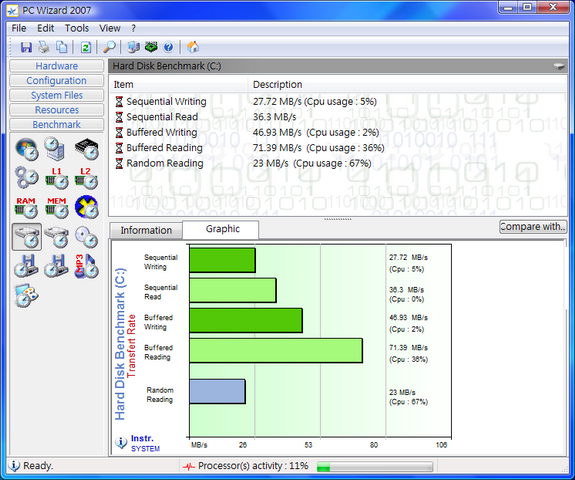The height and width of the screenshot is (480, 575).
Task: Click the 36.3 MB/s description cell
Action: [274, 117]
